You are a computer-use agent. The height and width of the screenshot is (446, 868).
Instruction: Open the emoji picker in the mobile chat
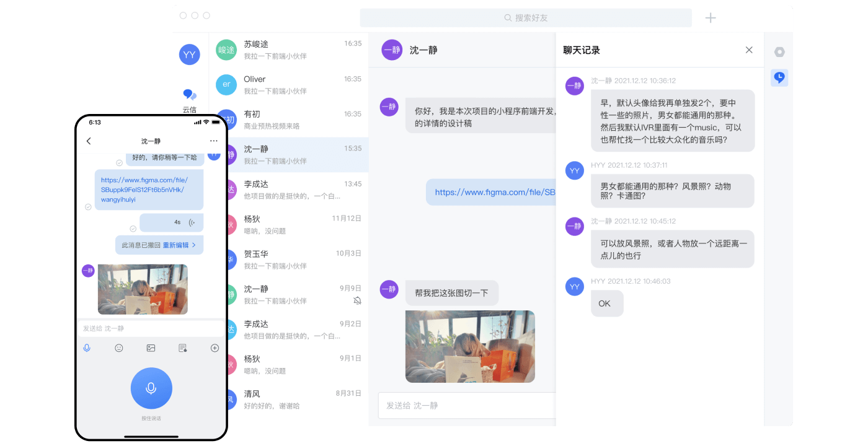tap(118, 348)
